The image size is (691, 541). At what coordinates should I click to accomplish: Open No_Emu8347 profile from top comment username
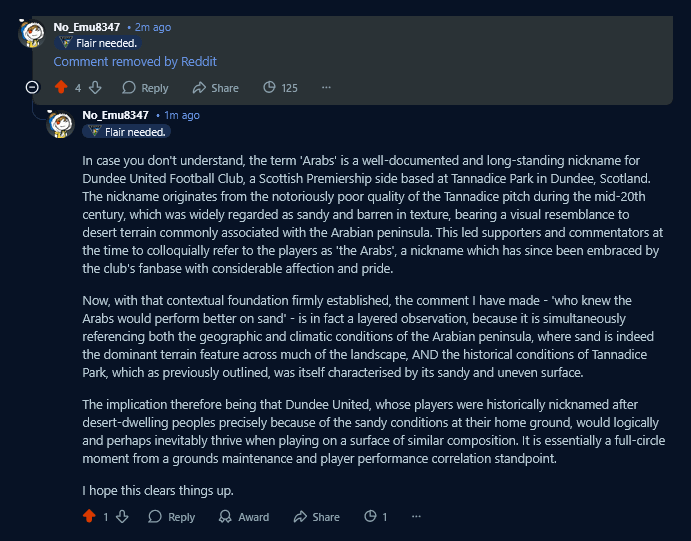(x=86, y=27)
